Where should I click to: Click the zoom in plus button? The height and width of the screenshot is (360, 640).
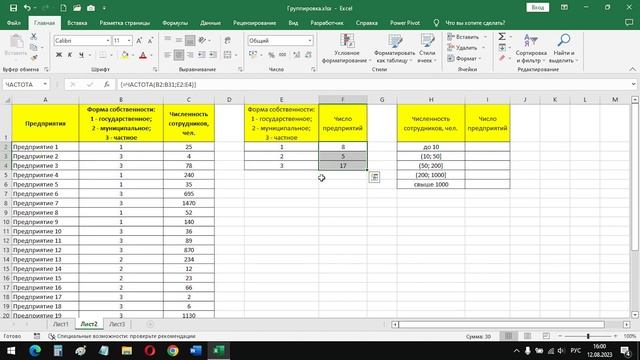tap(615, 336)
